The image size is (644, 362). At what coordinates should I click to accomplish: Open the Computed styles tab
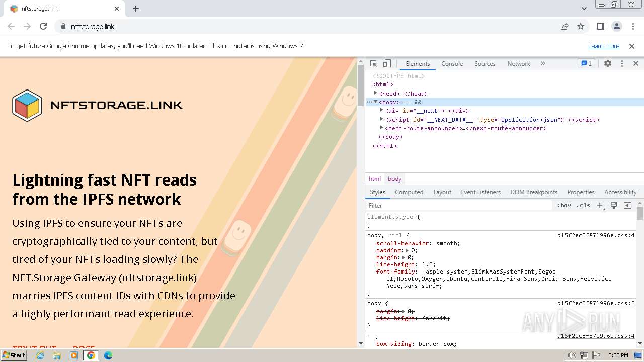pyautogui.click(x=409, y=192)
